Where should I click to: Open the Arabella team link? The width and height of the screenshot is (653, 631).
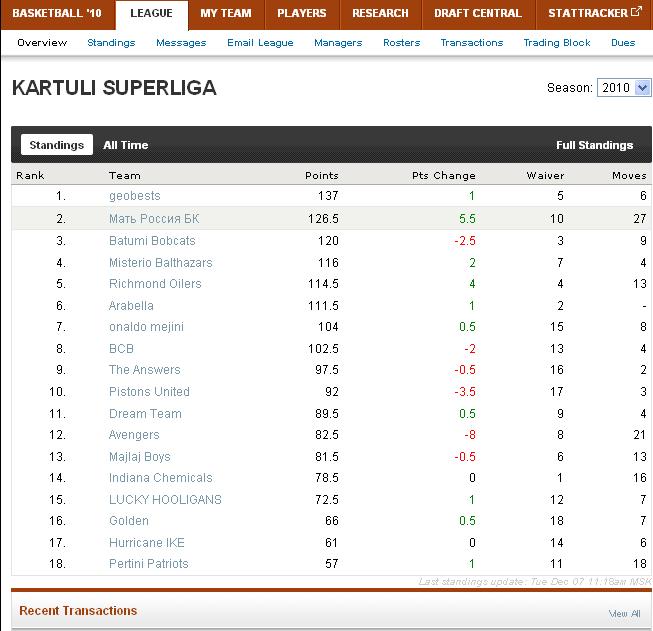(x=131, y=306)
